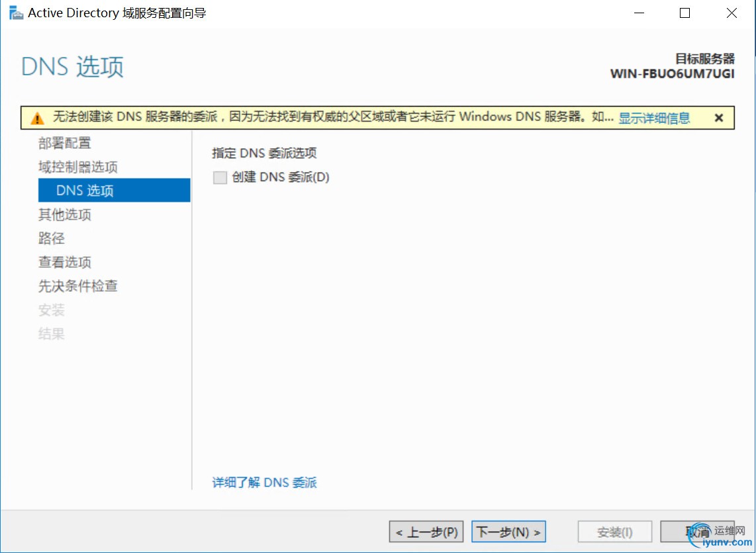756x553 pixels.
Task: Open 详细了解 DNS 委派 link
Action: [x=265, y=483]
